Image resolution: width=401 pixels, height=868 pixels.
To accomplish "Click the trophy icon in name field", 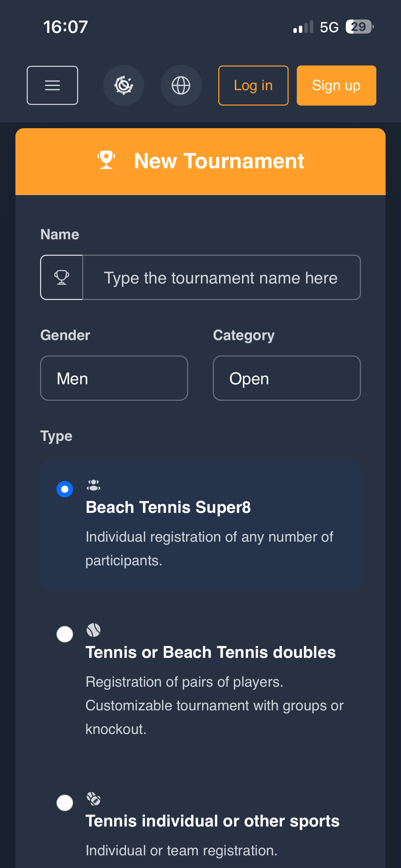I will click(62, 277).
